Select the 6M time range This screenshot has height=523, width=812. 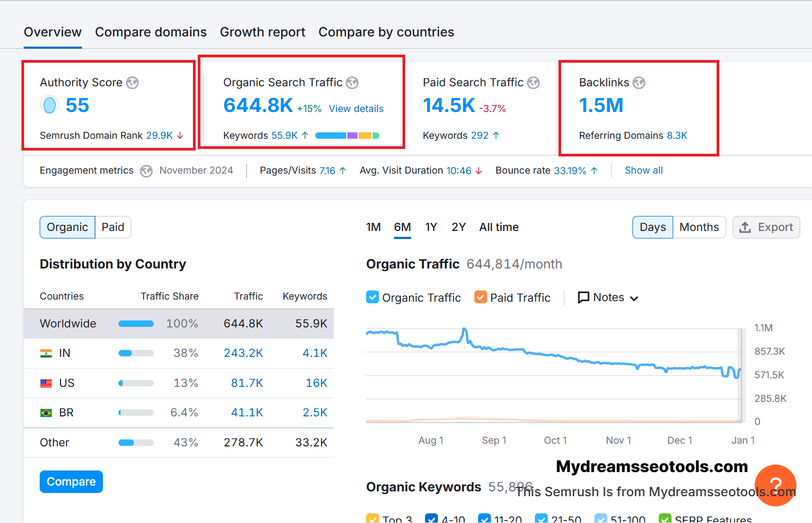click(x=403, y=227)
